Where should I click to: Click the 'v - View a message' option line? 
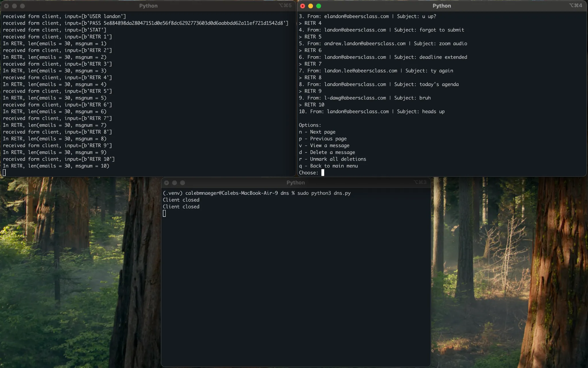pyautogui.click(x=324, y=145)
